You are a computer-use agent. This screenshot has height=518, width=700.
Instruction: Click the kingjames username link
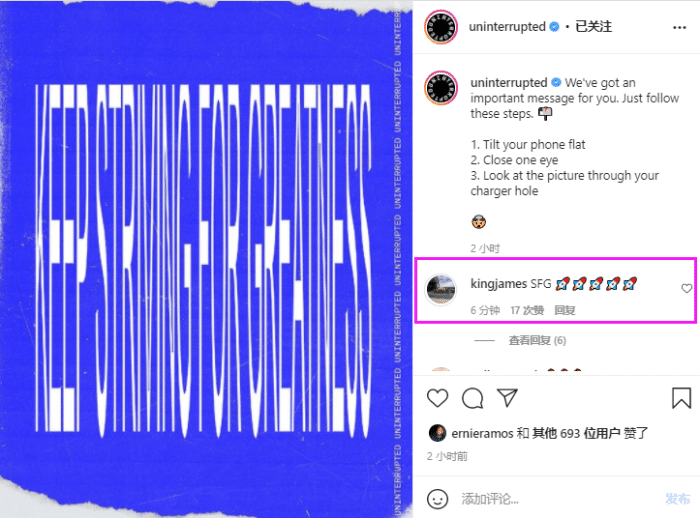498,284
